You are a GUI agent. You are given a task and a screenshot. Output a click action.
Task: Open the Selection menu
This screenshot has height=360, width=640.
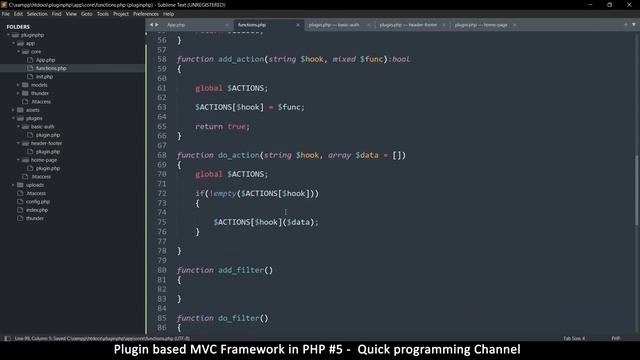(37, 14)
